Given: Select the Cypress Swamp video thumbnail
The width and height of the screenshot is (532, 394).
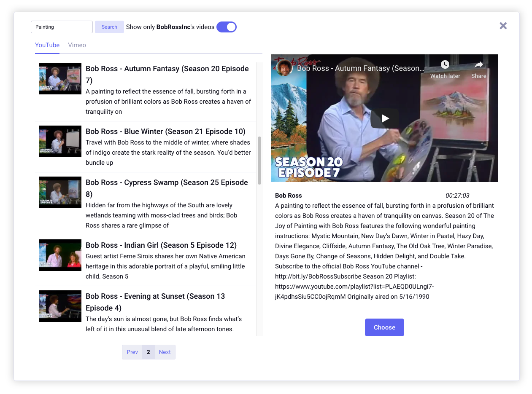Looking at the screenshot, I should click(60, 192).
